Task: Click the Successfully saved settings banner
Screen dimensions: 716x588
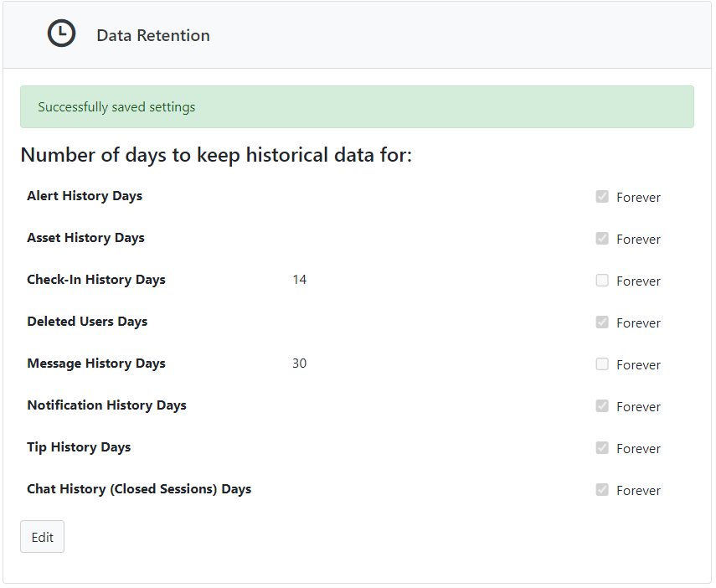Action: click(x=357, y=106)
